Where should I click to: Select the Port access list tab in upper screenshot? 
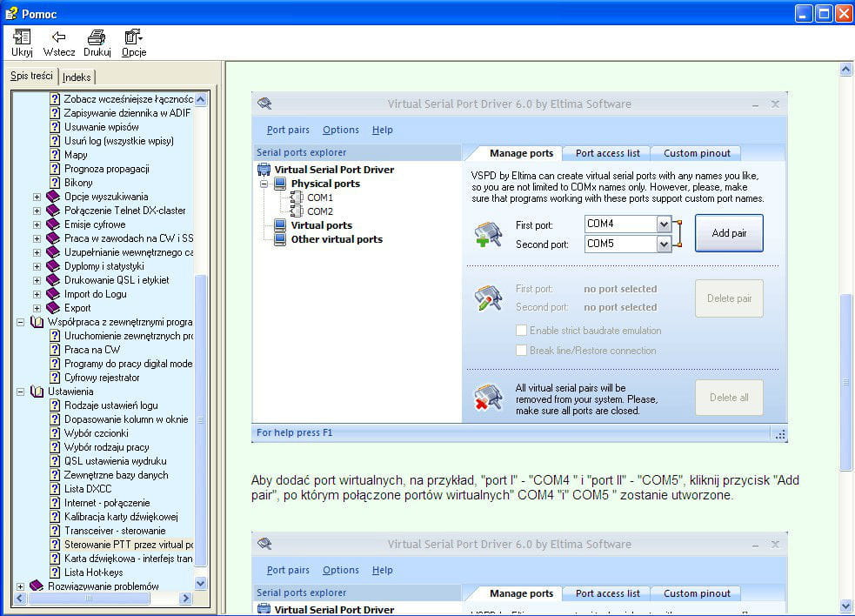607,153
